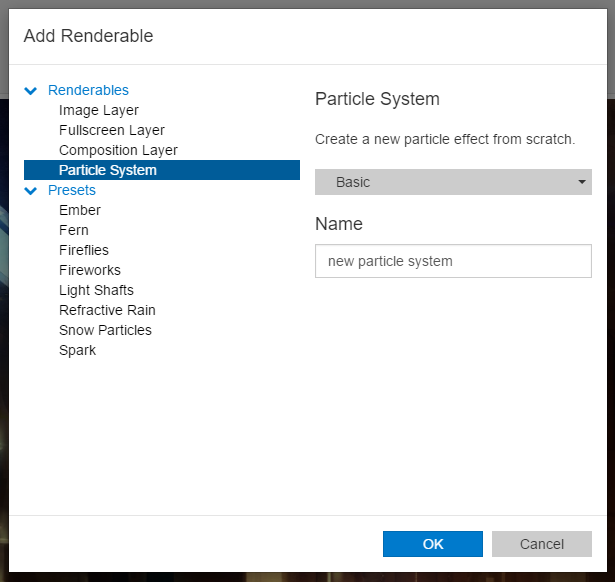Select Image Layer in the tree
This screenshot has height=582, width=615.
coord(98,110)
